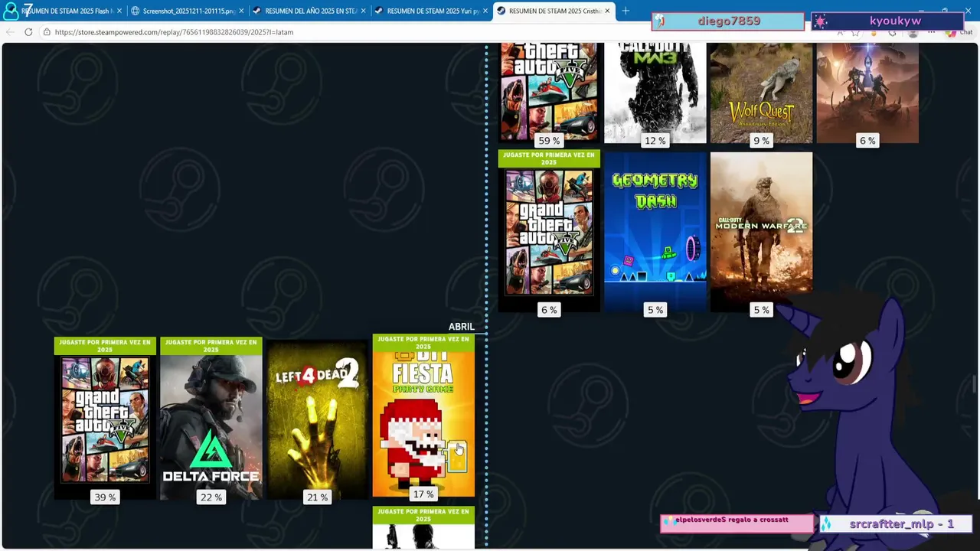Open a new browser tab
The image size is (980, 551).
click(626, 11)
